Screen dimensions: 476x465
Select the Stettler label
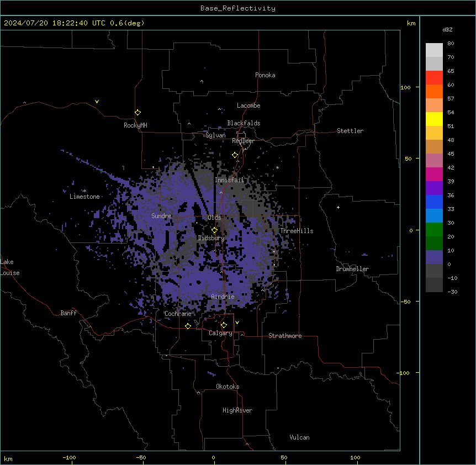click(350, 131)
